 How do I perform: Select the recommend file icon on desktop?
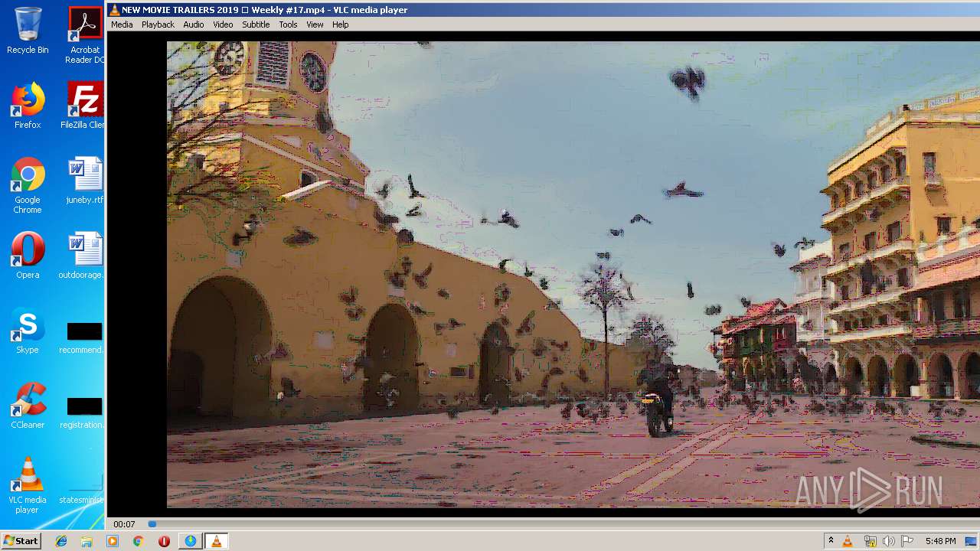click(83, 337)
